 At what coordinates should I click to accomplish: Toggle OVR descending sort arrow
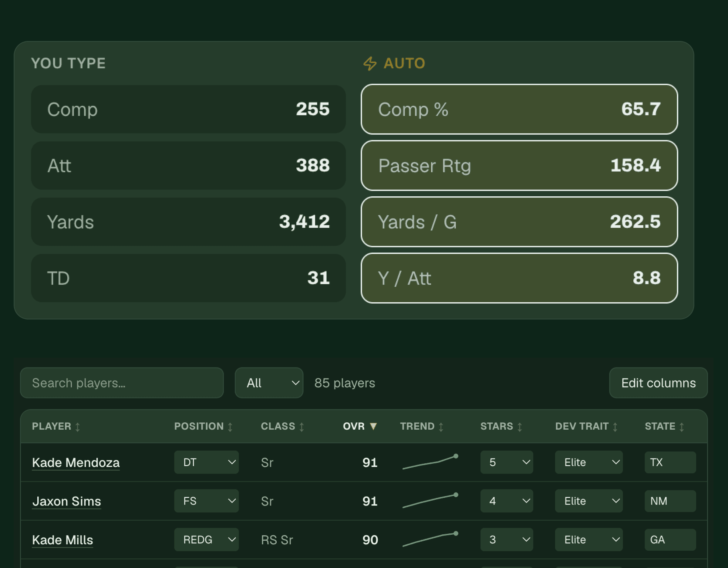[373, 426]
